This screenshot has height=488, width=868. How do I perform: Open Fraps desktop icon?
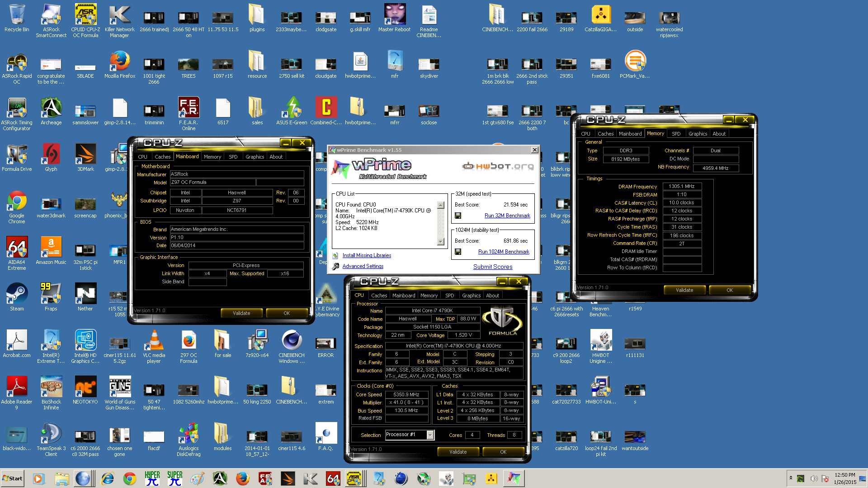coord(51,297)
